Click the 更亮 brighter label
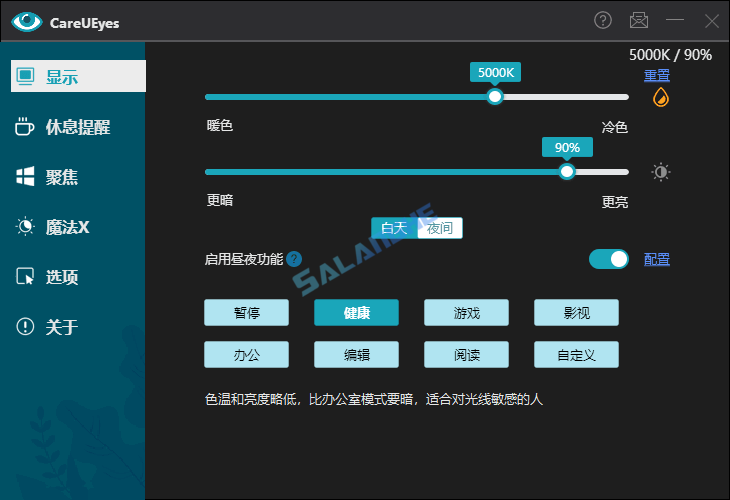Image resolution: width=730 pixels, height=500 pixels. [615, 202]
